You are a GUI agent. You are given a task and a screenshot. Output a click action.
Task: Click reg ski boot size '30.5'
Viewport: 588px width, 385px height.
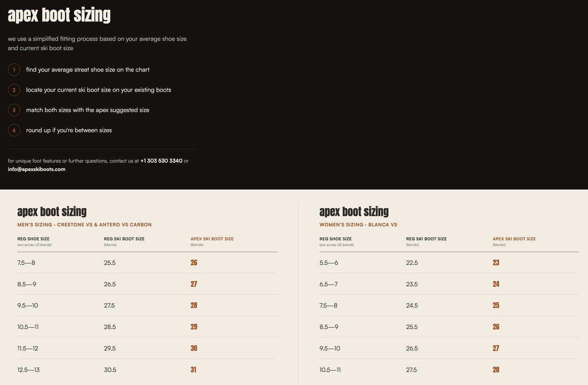pos(110,370)
